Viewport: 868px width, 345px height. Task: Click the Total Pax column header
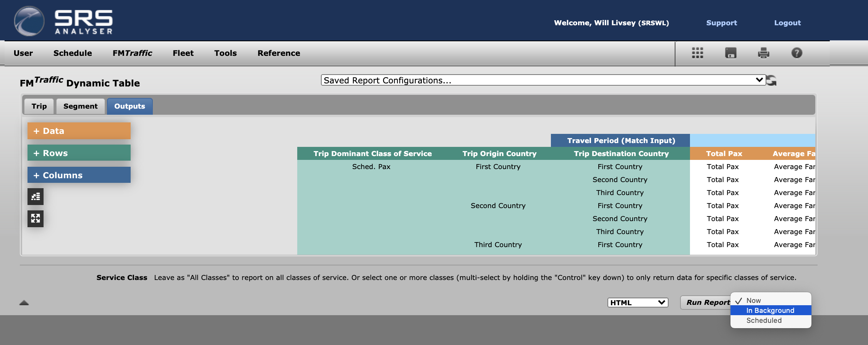[724, 153]
